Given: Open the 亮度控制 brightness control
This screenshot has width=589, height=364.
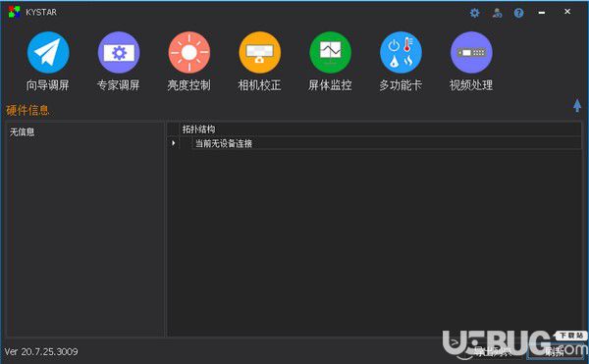Looking at the screenshot, I should coord(188,53).
